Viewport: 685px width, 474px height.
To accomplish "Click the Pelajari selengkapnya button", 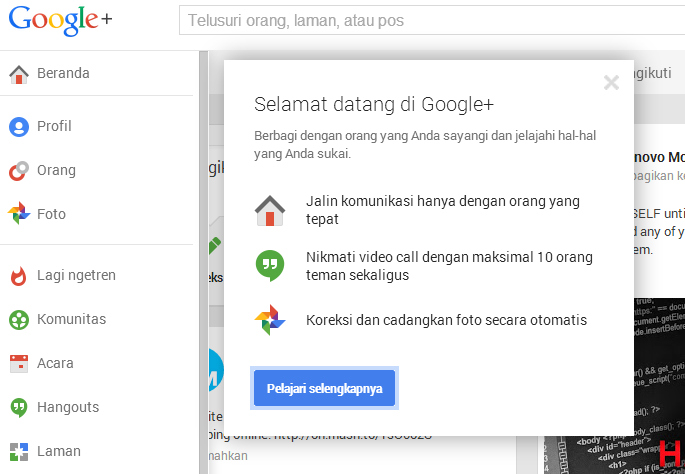I will point(324,388).
